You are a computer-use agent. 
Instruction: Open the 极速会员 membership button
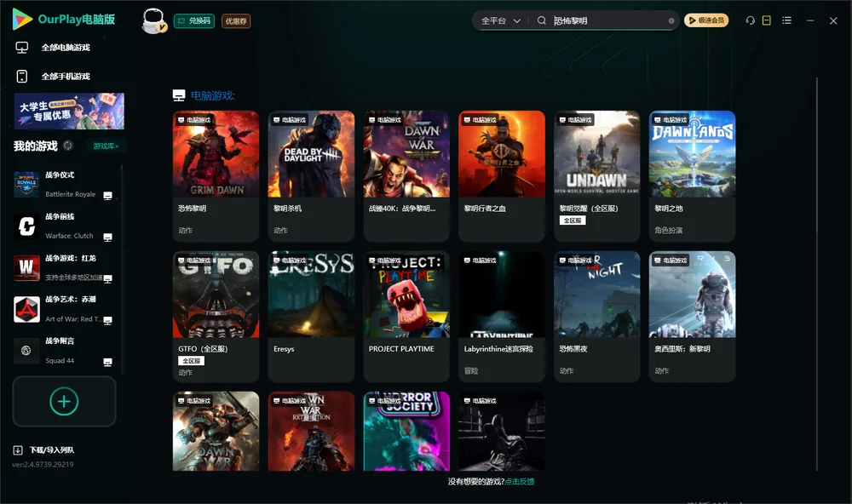(x=706, y=20)
